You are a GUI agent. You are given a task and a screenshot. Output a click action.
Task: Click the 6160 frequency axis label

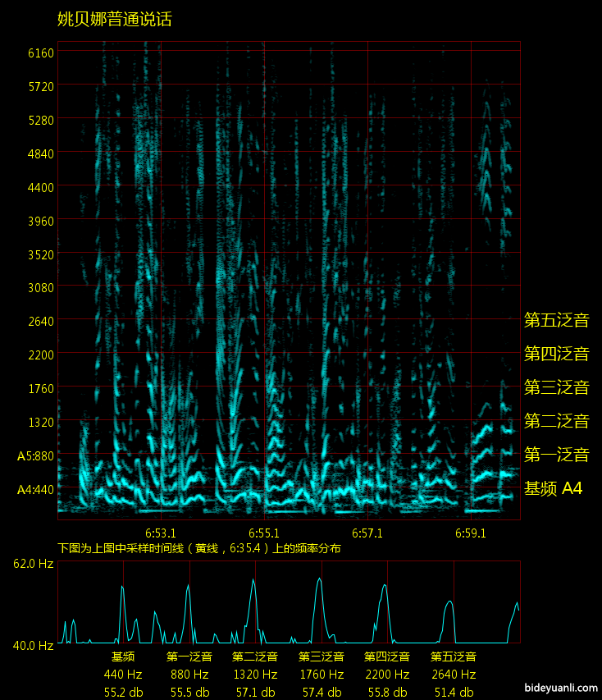[41, 53]
